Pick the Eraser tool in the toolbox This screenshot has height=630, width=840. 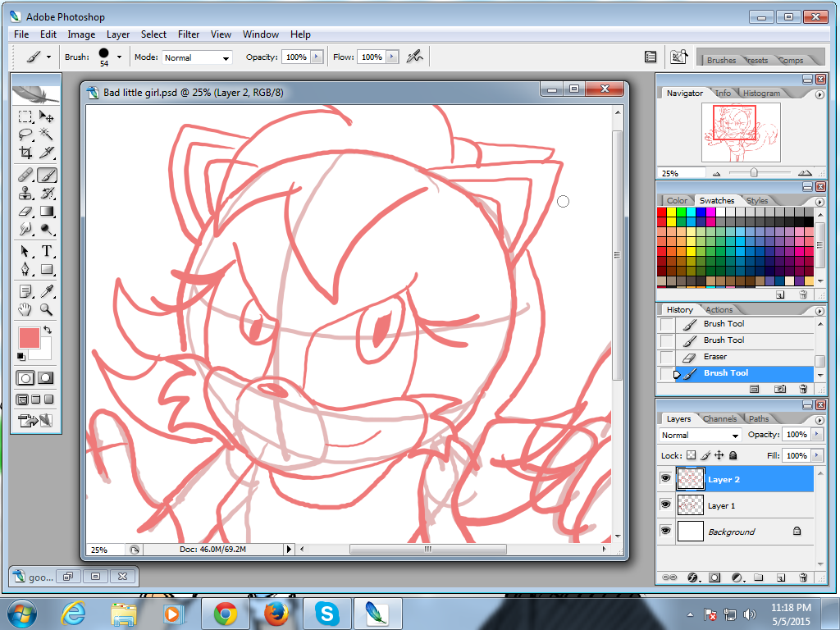(x=25, y=212)
